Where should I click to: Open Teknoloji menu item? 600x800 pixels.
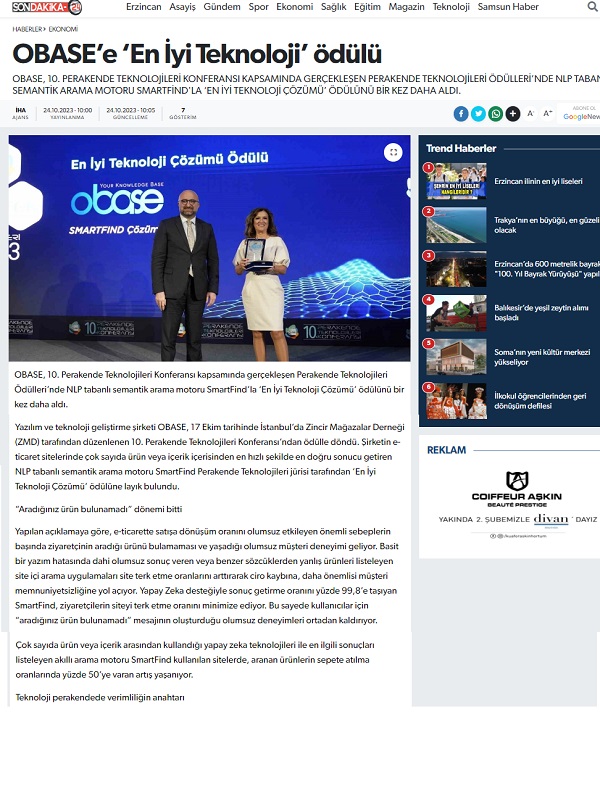(x=451, y=7)
